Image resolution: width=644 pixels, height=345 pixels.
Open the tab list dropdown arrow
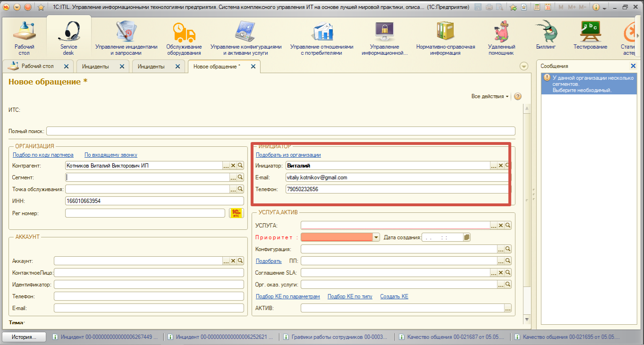pos(524,67)
